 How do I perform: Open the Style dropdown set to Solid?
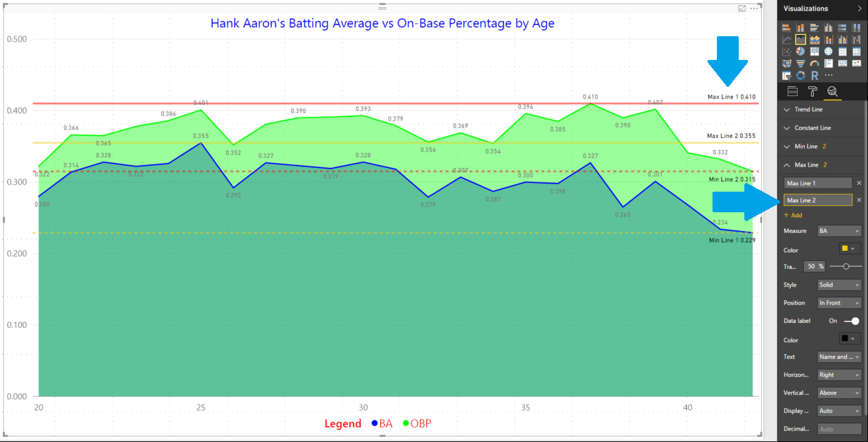pos(839,285)
